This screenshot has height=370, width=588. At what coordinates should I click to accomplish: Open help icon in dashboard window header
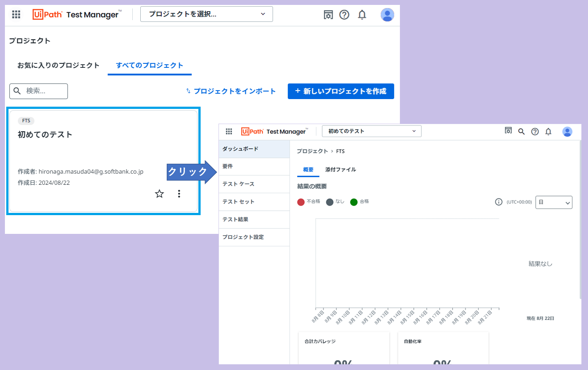[x=535, y=131]
